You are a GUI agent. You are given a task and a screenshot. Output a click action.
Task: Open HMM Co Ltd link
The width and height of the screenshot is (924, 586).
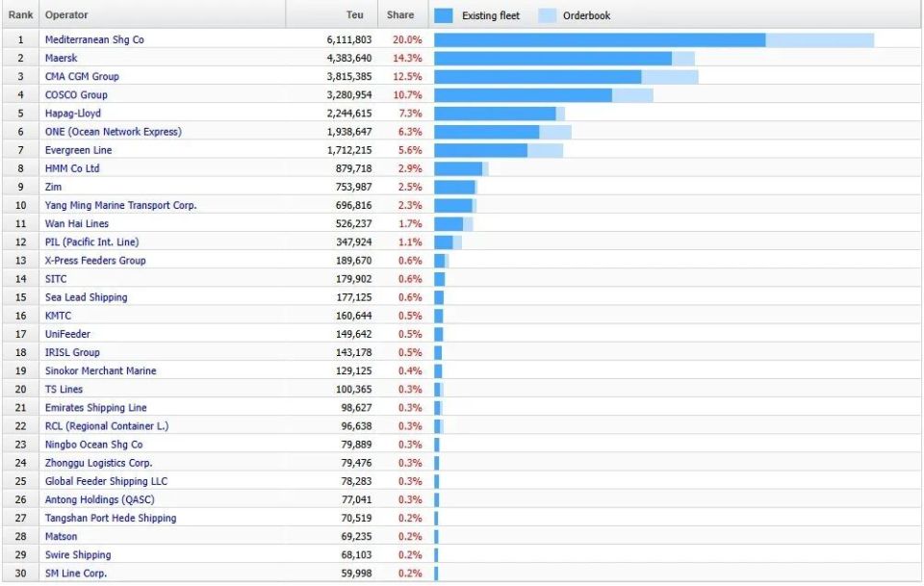click(x=72, y=168)
